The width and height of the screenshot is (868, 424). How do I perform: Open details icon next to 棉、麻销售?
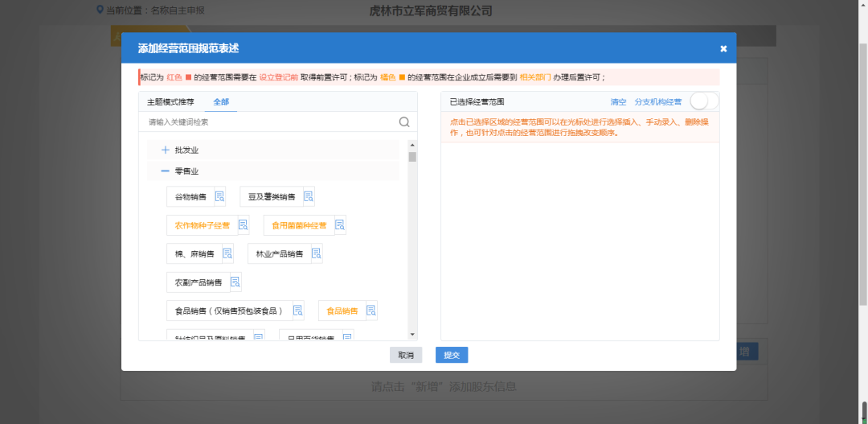pos(227,253)
